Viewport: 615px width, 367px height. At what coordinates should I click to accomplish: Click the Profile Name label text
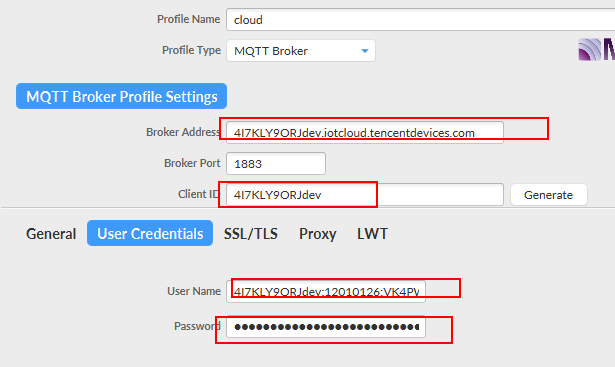click(x=189, y=19)
